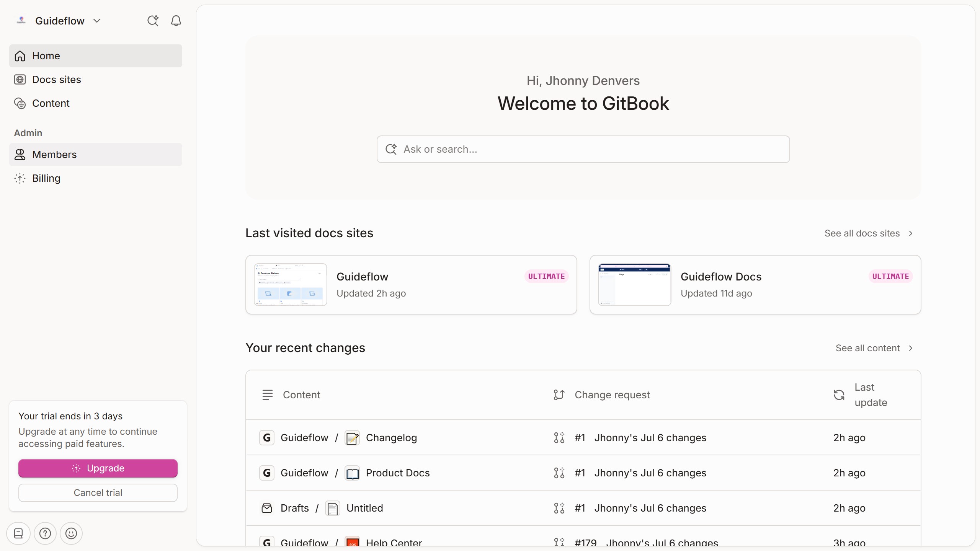Open the Untitled draft row
980x551 pixels.
pos(583,508)
